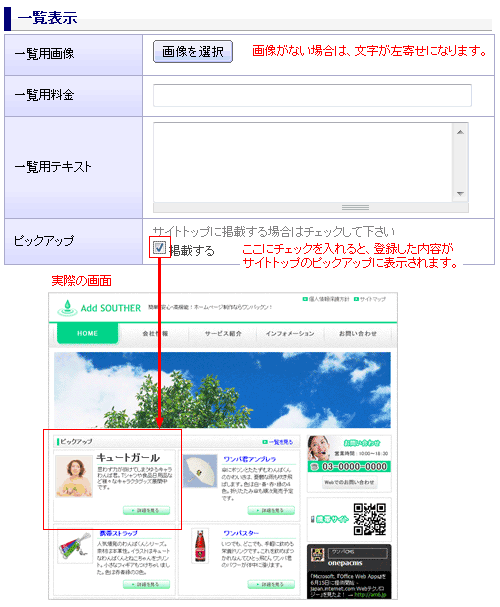The image size is (500, 607).
Task: Open the 会社情報 navigation tab
Action: tap(155, 334)
